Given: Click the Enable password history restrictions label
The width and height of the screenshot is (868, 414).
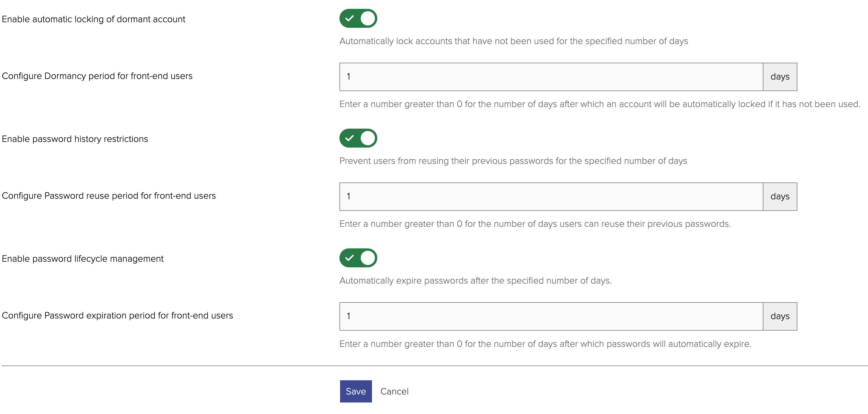Looking at the screenshot, I should point(75,139).
